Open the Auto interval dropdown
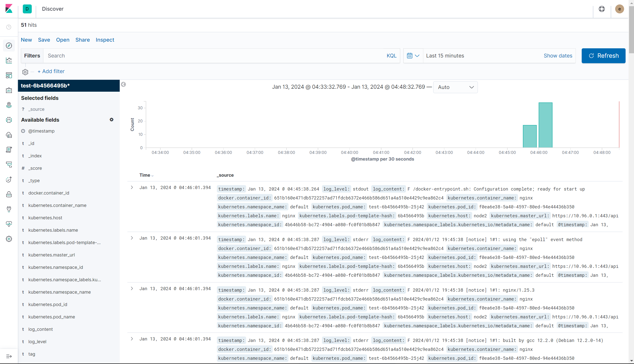 (x=455, y=87)
